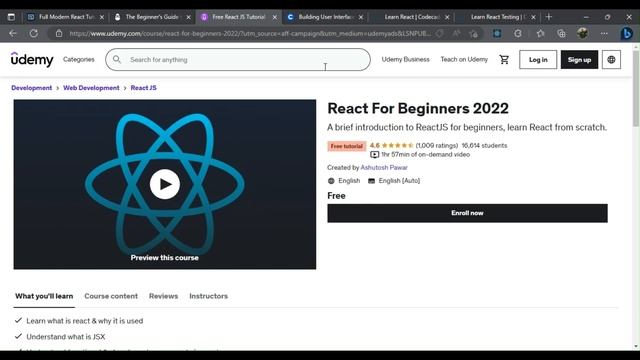Close the Learn React Testing tab
The width and height of the screenshot is (640, 360).
[533, 17]
